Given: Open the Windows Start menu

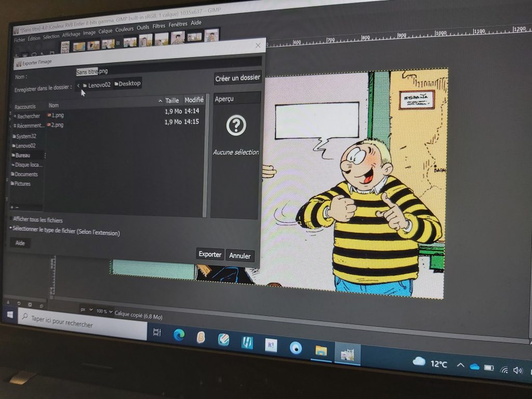Looking at the screenshot, I should [x=10, y=314].
